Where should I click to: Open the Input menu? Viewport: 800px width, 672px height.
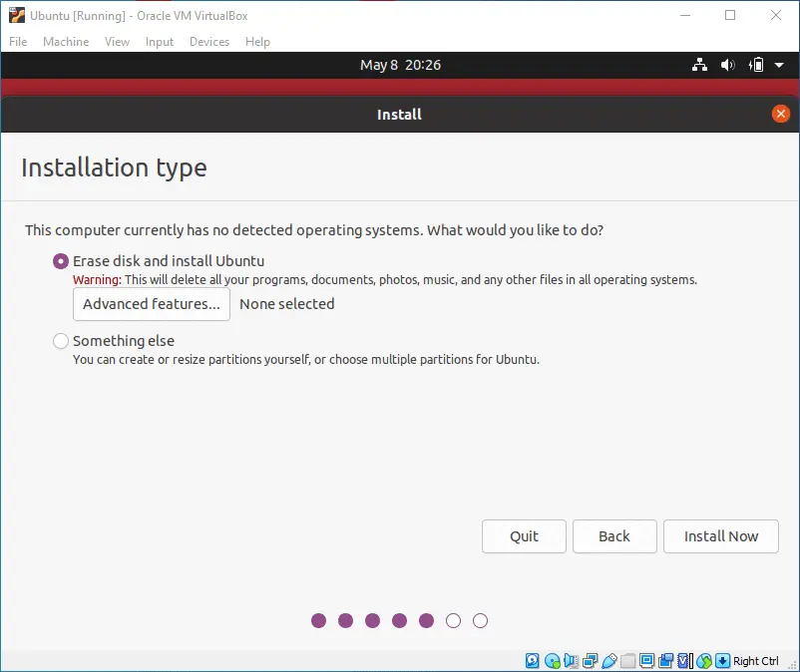[x=160, y=42]
